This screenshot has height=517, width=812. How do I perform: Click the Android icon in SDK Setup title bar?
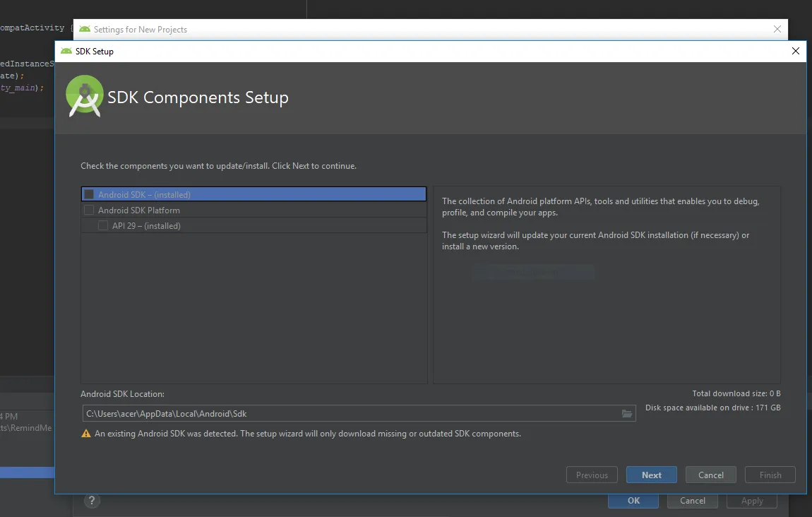point(66,51)
